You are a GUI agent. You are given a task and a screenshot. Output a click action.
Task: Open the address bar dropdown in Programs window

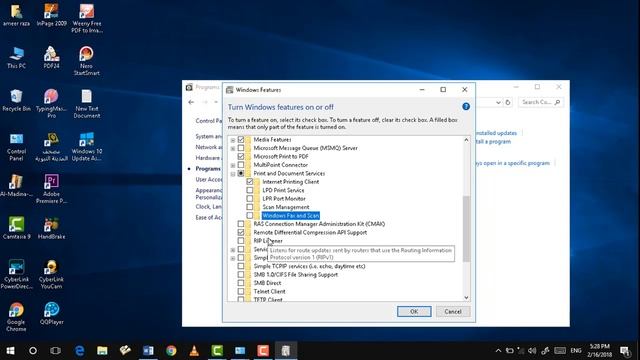coord(498,102)
